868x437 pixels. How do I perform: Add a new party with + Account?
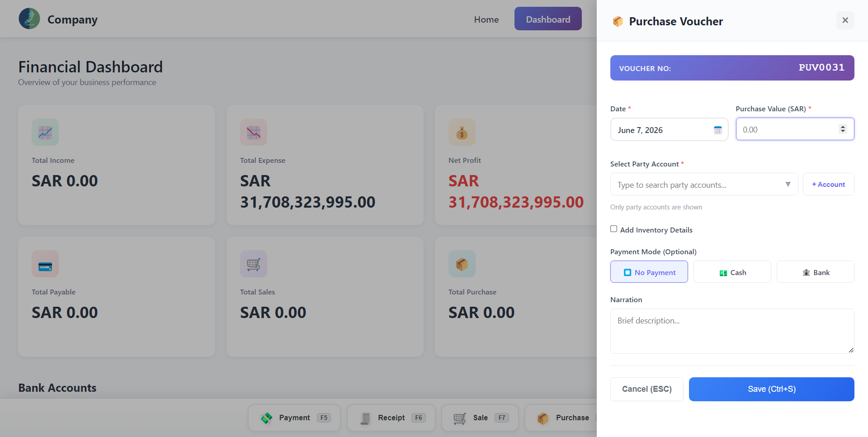click(829, 184)
